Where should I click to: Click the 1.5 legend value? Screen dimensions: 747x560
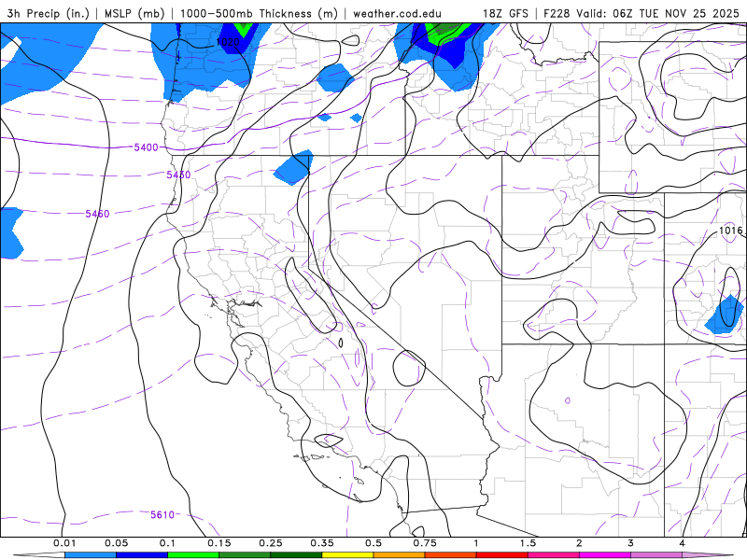click(528, 543)
